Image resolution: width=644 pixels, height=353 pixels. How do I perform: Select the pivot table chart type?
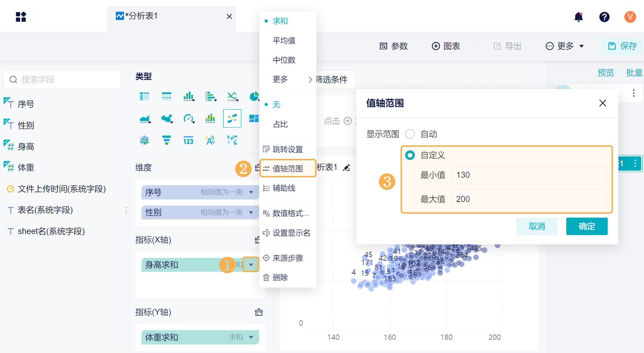pyautogui.click(x=144, y=97)
